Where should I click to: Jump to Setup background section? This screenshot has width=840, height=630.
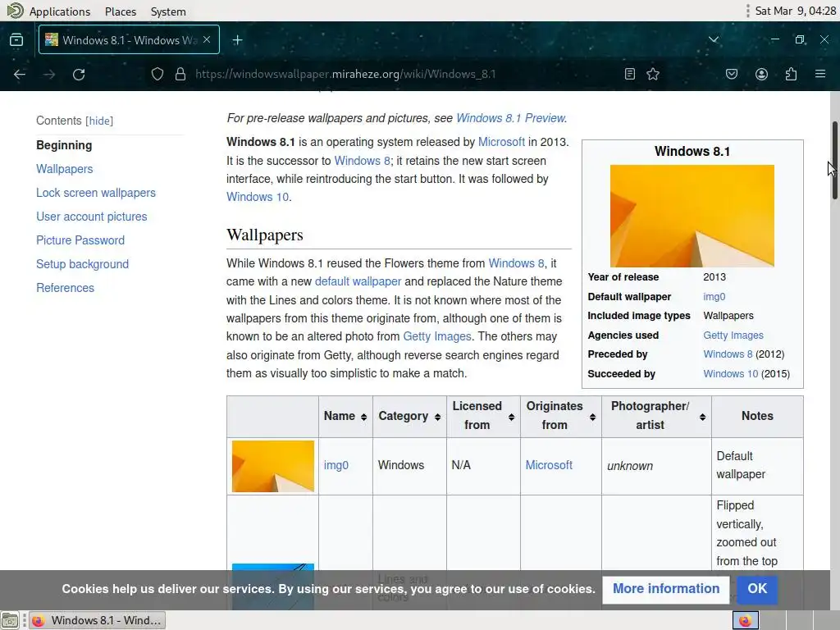point(83,264)
